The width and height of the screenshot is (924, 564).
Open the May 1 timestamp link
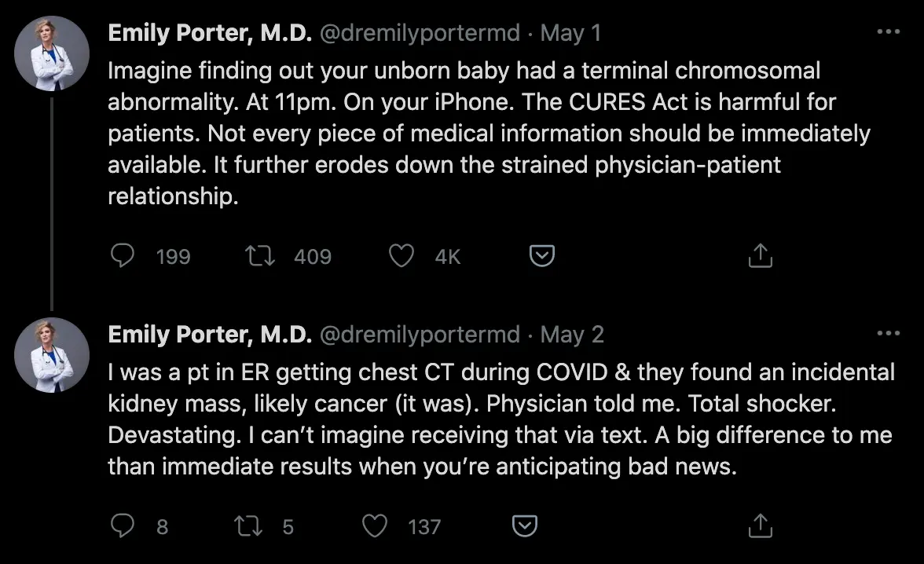coord(570,32)
